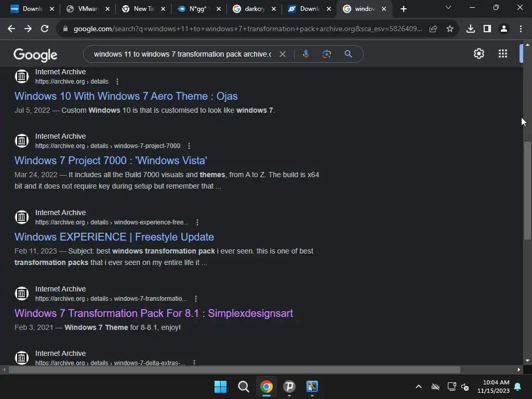The image size is (532, 399).
Task: Open Windows 7 Project 7000 link
Action: 111,161
